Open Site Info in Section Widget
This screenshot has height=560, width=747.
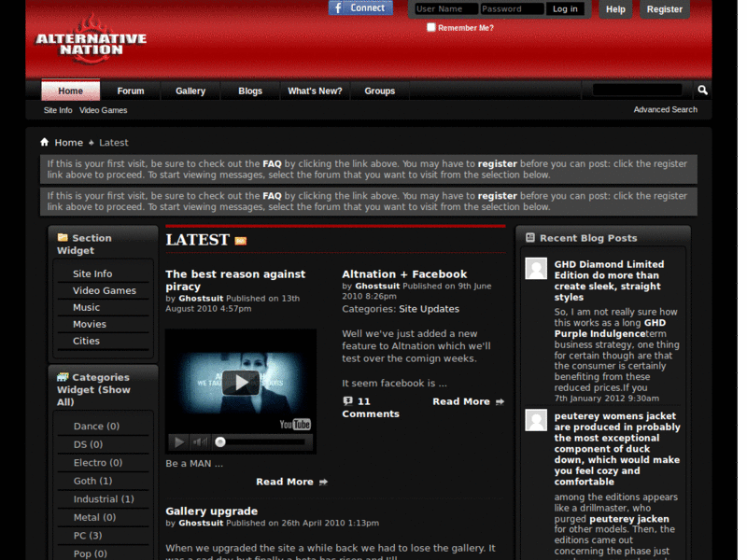[92, 273]
